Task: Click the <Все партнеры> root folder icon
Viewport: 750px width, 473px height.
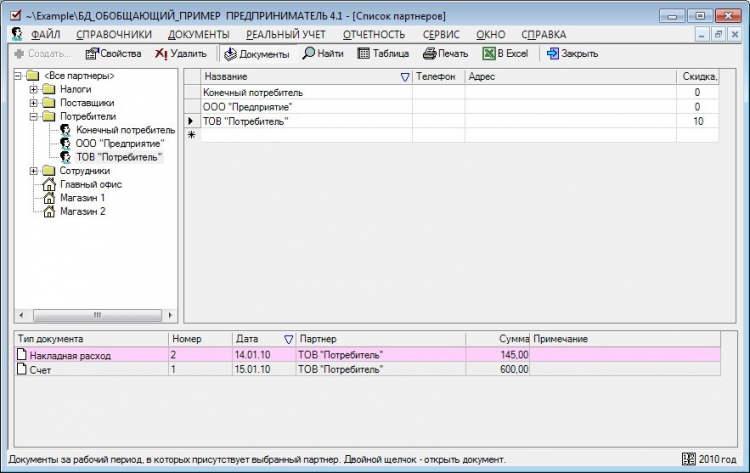Action: (x=33, y=76)
